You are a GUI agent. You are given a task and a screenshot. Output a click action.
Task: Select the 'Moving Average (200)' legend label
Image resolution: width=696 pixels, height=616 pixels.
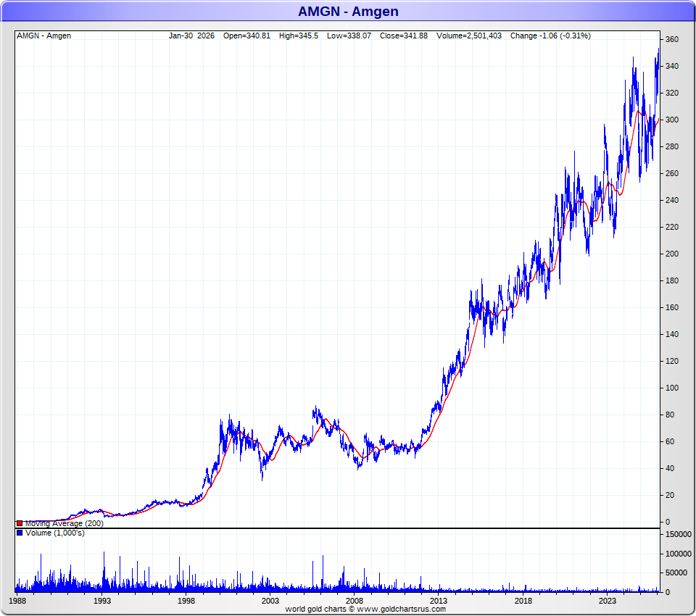pyautogui.click(x=64, y=523)
